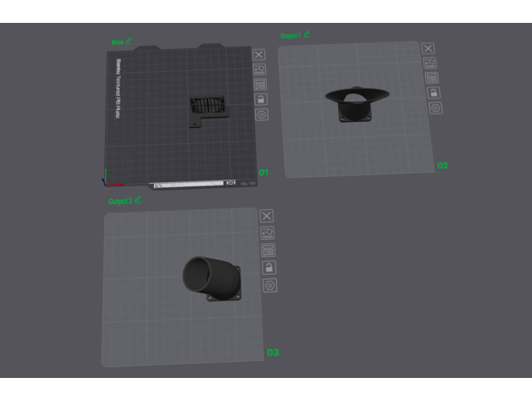Auto-orient objects on the Base plate
Screen dimensions: 532x400
pos(261,69)
